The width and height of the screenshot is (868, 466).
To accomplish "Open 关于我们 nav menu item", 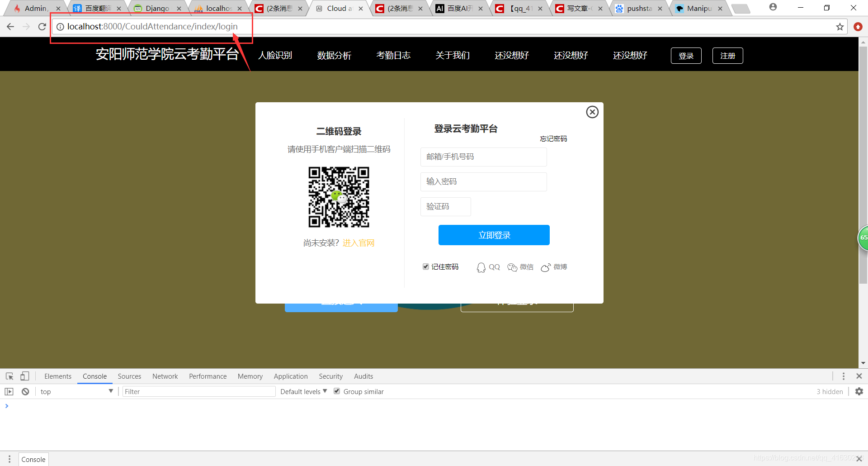I will (453, 55).
